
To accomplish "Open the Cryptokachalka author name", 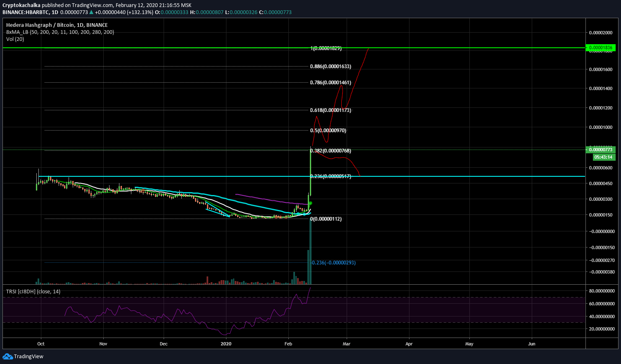I will tap(21, 5).
